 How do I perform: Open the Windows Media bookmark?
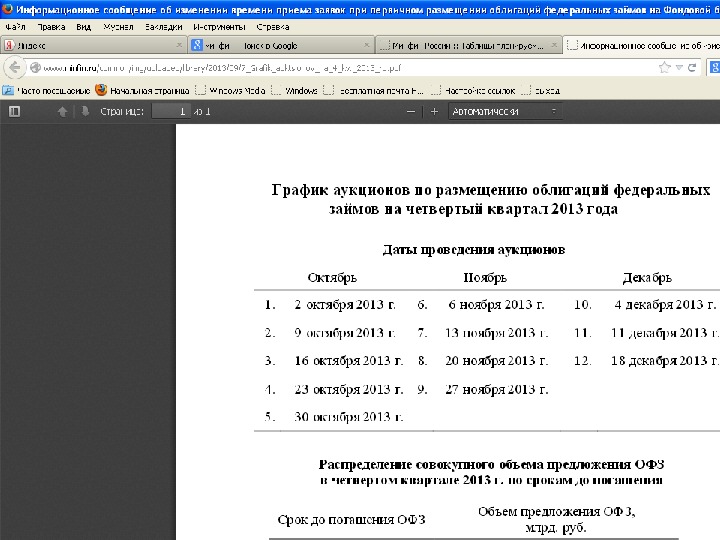(231, 90)
